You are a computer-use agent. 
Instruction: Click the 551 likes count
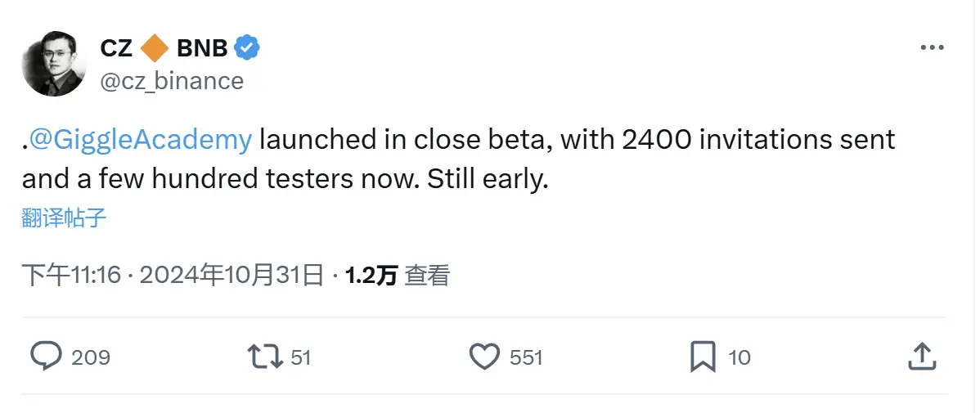(x=526, y=357)
